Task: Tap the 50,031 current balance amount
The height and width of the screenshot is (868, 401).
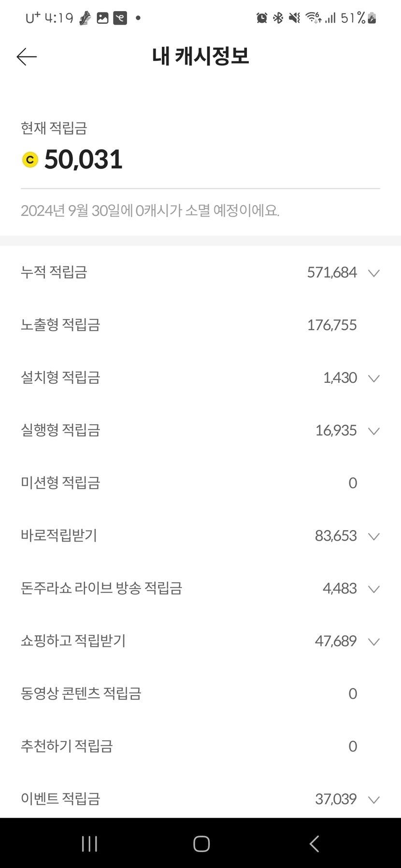Action: coord(84,159)
